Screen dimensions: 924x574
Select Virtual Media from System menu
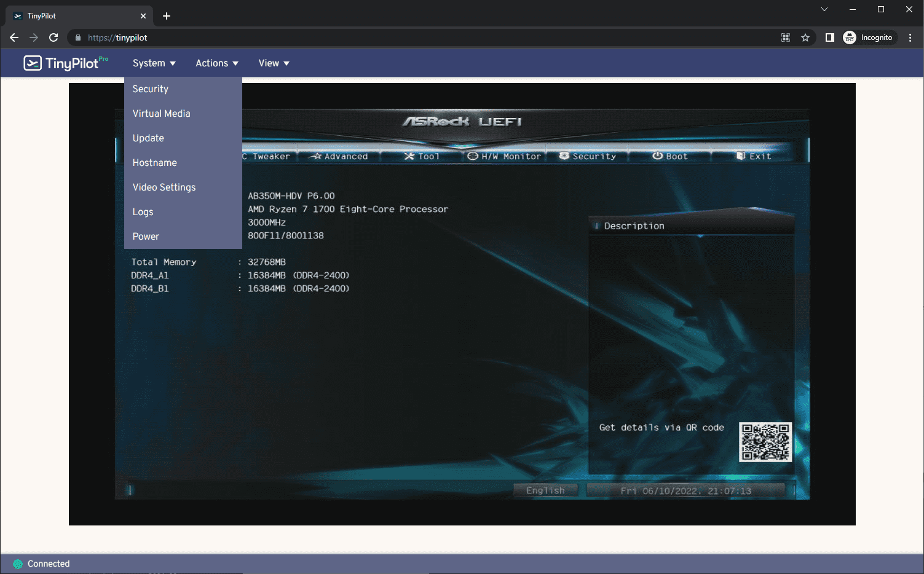pos(161,114)
